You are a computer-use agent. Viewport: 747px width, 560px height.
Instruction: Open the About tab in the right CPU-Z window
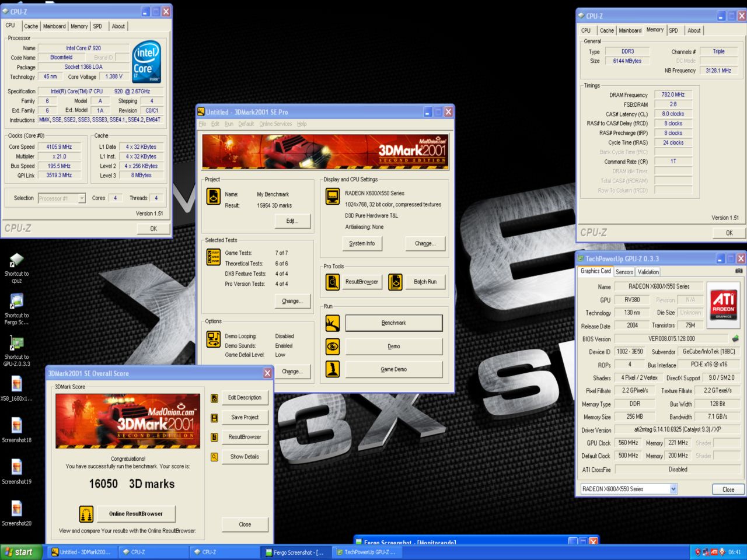pos(694,30)
